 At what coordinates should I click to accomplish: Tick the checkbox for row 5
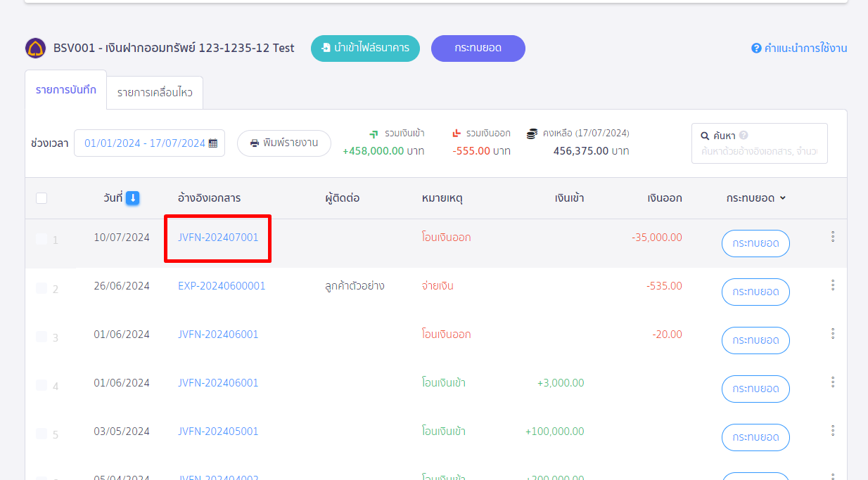pyautogui.click(x=42, y=434)
